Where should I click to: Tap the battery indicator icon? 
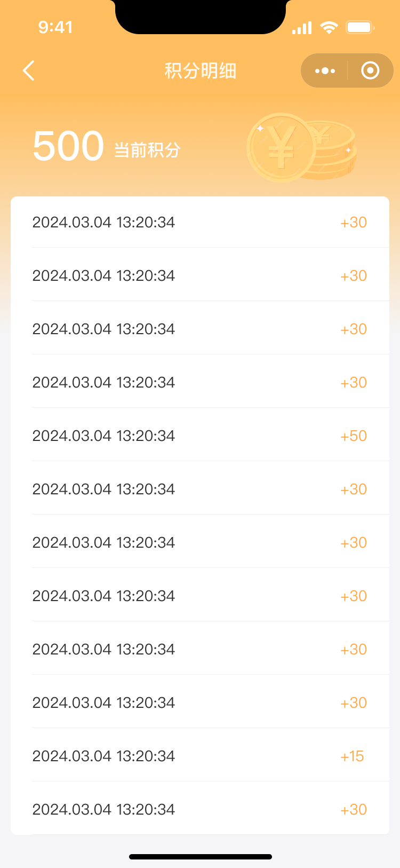(x=361, y=27)
